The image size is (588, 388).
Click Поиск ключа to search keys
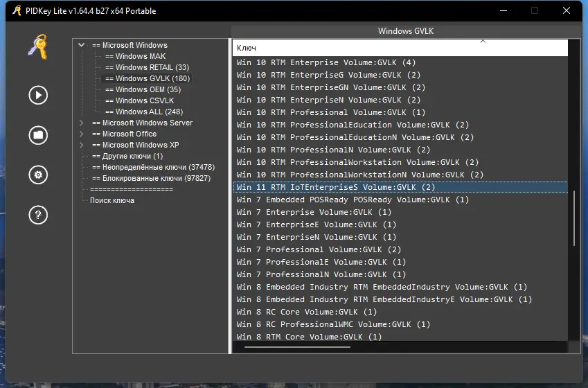[112, 200]
